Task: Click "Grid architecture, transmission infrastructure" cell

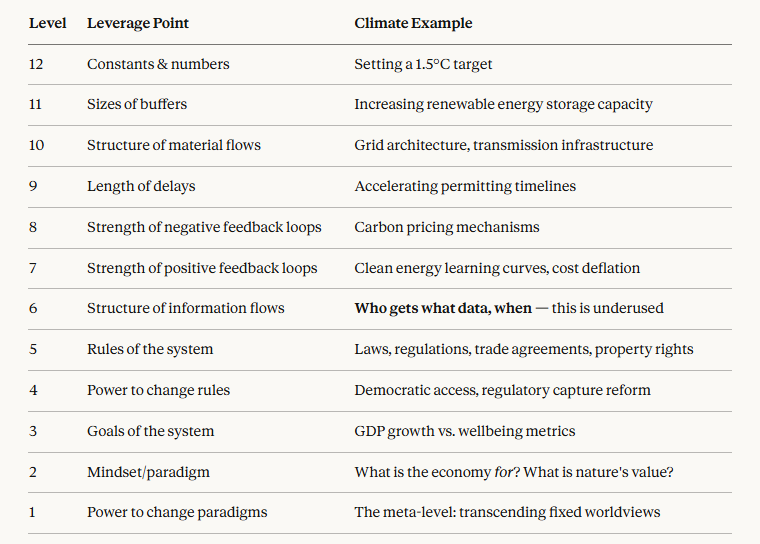Action: pos(503,145)
